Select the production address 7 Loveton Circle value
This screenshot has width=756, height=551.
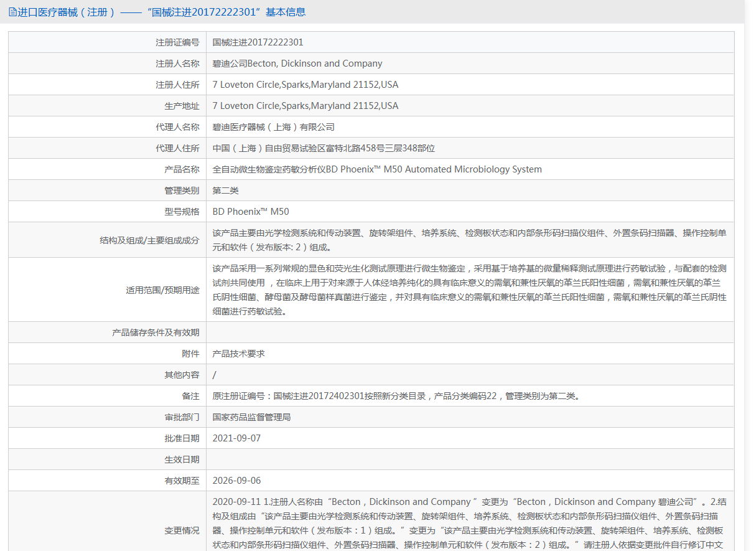coord(306,106)
